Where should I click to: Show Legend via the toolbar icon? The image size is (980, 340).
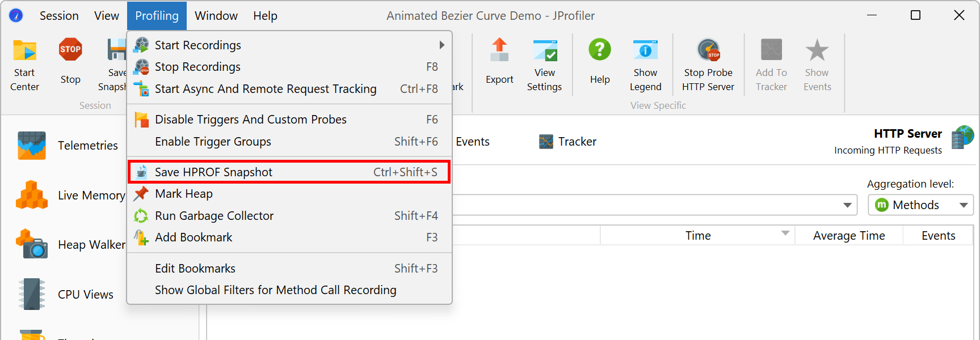point(645,50)
